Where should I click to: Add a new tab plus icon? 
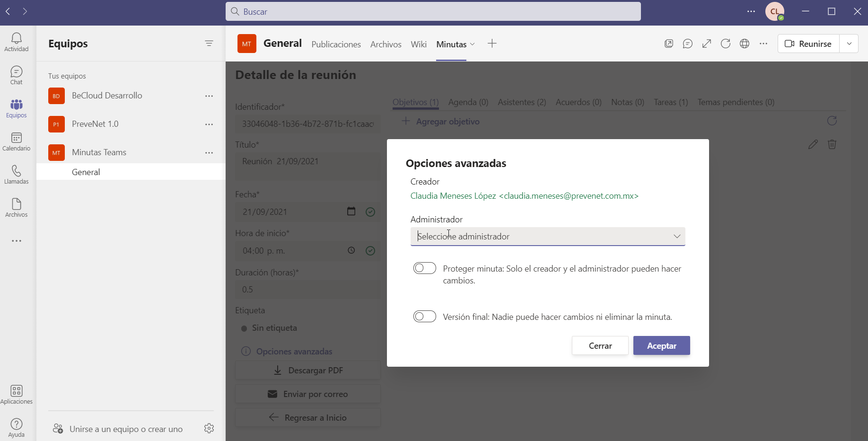click(x=492, y=44)
